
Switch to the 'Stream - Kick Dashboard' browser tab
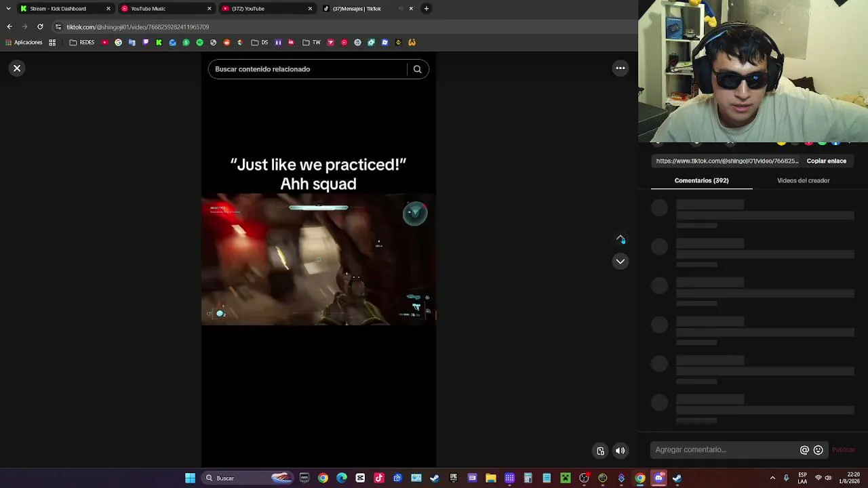(64, 9)
